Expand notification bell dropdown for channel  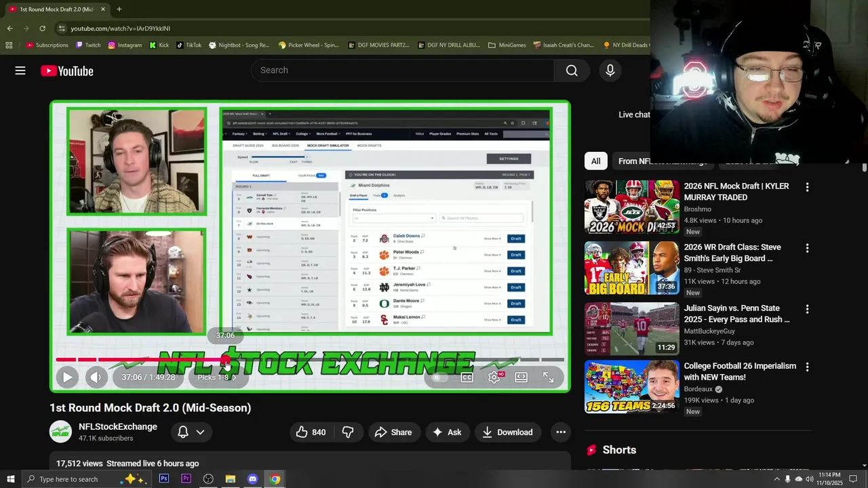191,432
